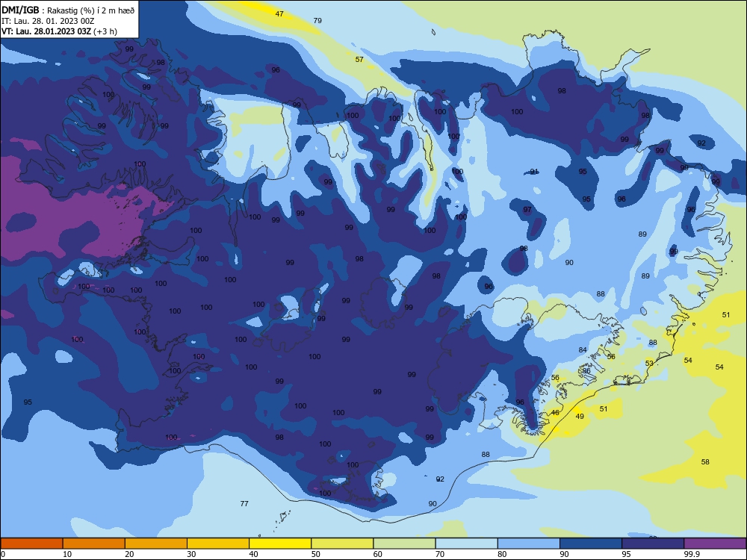Click the map value '47' in the yellow streak

point(279,13)
